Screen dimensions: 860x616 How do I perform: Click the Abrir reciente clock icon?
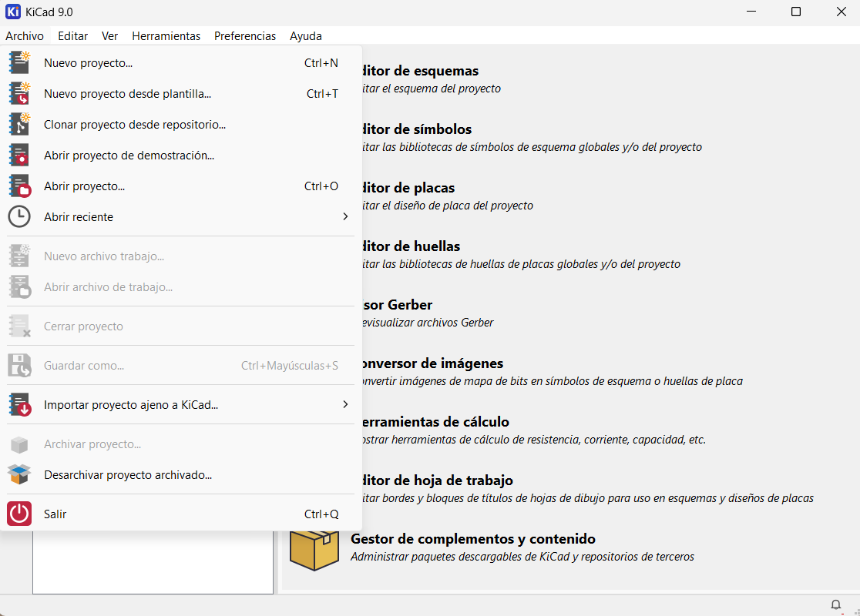(x=19, y=217)
